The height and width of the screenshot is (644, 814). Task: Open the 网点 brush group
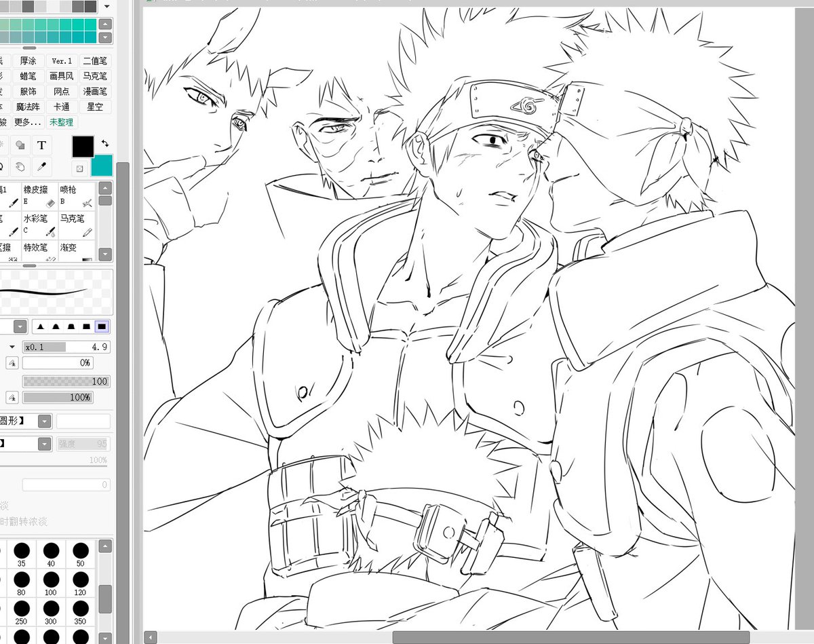62,92
